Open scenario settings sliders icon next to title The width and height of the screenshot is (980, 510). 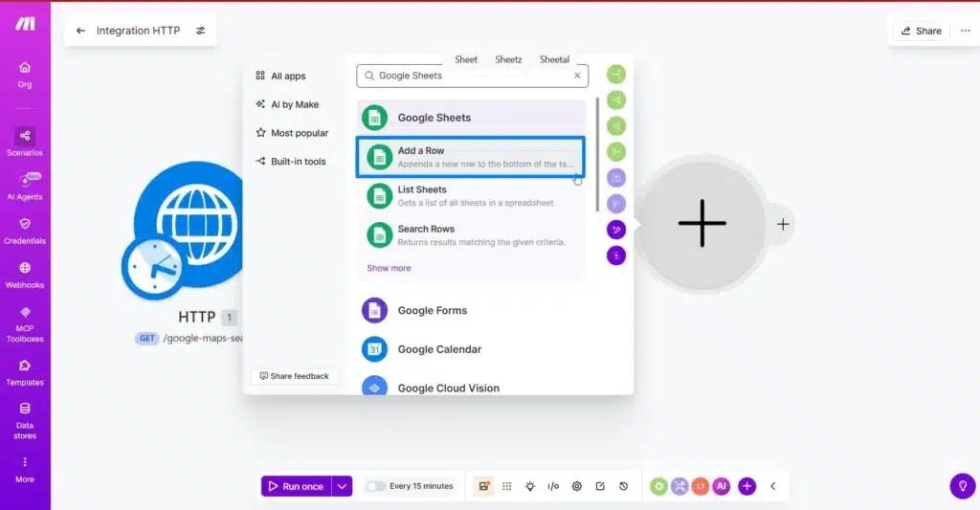coord(201,31)
